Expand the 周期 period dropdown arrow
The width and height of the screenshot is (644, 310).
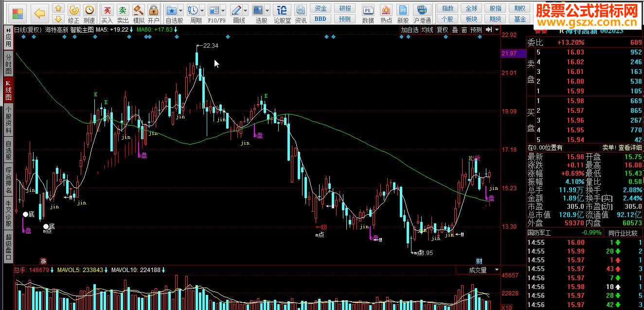pos(202,10)
